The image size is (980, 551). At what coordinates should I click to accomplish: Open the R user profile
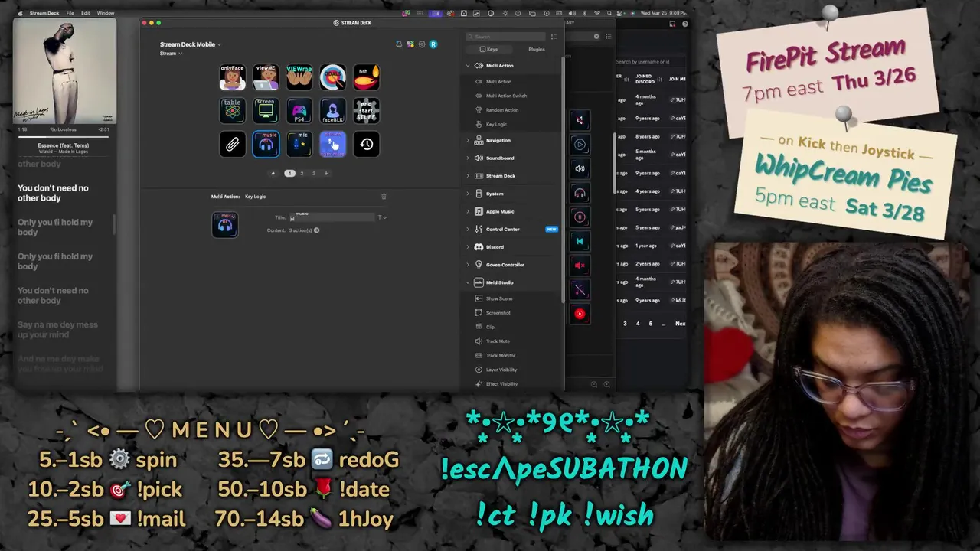(433, 44)
